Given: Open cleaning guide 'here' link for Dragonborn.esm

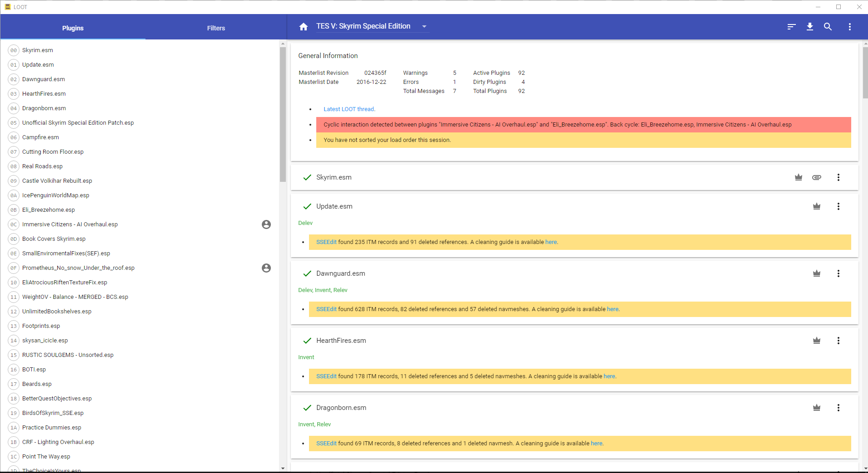Looking at the screenshot, I should coord(597,444).
